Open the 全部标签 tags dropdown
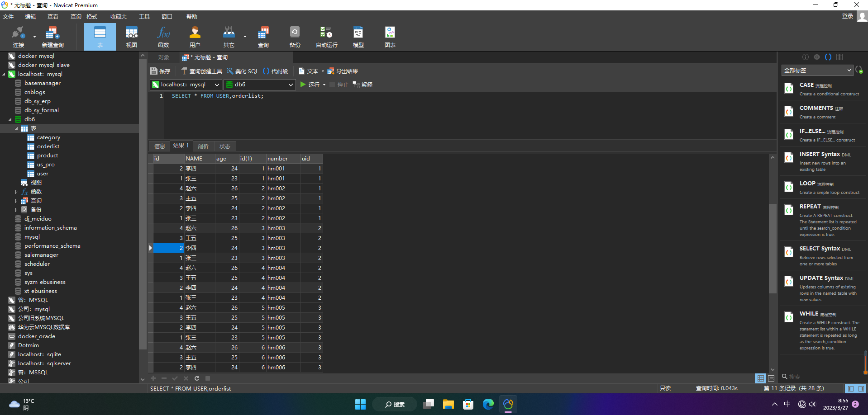Image resolution: width=868 pixels, height=415 pixels. coord(817,70)
